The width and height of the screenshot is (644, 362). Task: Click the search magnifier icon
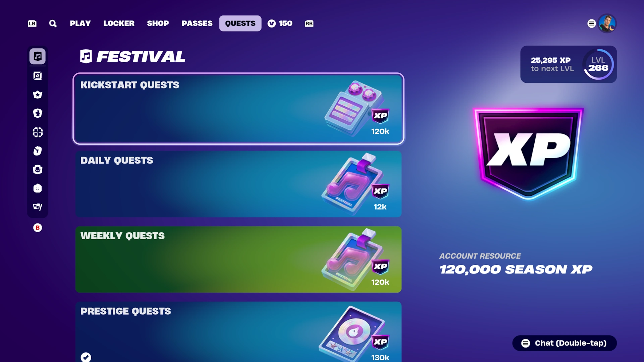[x=53, y=23]
